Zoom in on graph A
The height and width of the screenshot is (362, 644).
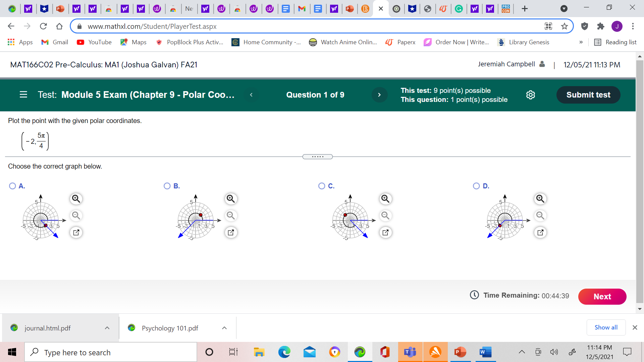(x=76, y=199)
